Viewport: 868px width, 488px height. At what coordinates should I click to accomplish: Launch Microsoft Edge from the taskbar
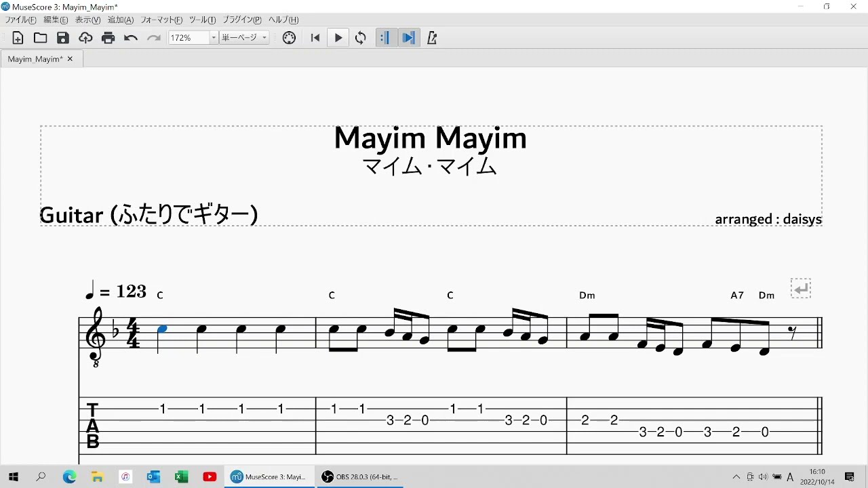coord(70,477)
